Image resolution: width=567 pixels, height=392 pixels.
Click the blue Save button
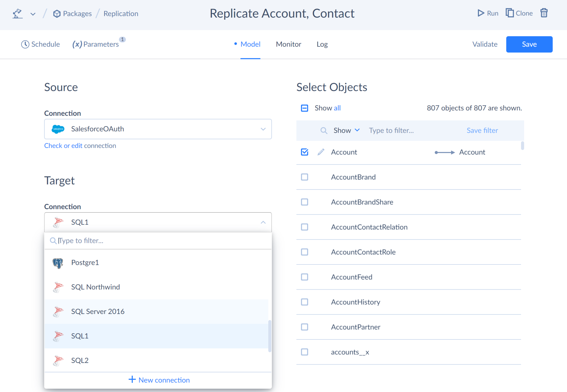pyautogui.click(x=529, y=44)
